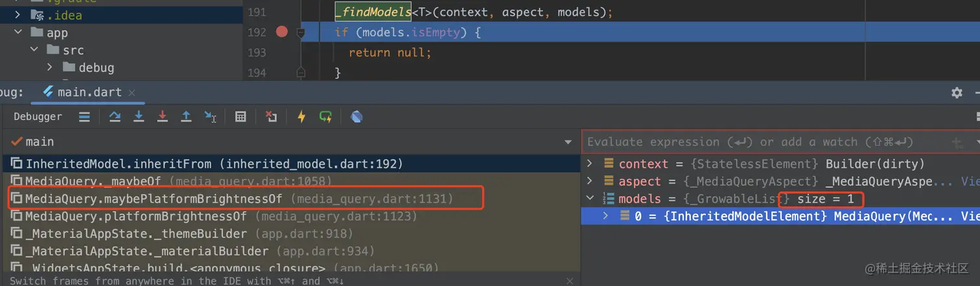Click the fold end marker at line 194
This screenshot has height=286, width=980.
[301, 73]
